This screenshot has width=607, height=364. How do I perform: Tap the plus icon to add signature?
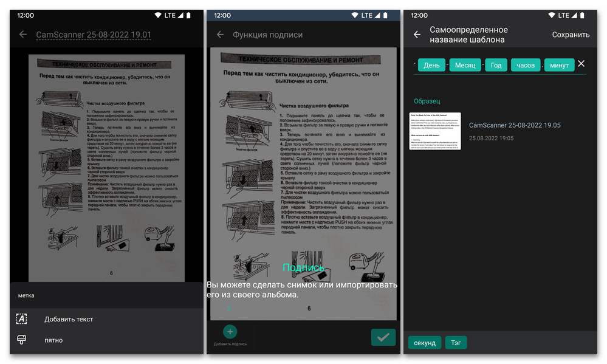click(230, 331)
